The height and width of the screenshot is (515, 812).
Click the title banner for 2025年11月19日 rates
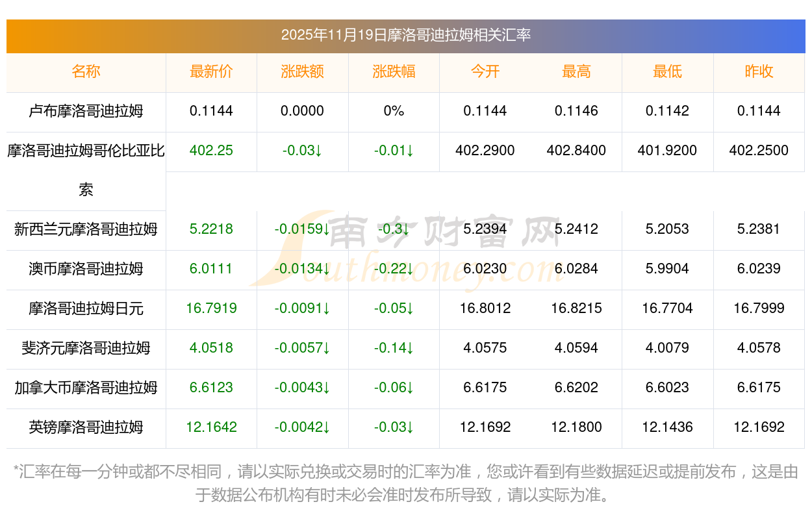[x=405, y=35]
